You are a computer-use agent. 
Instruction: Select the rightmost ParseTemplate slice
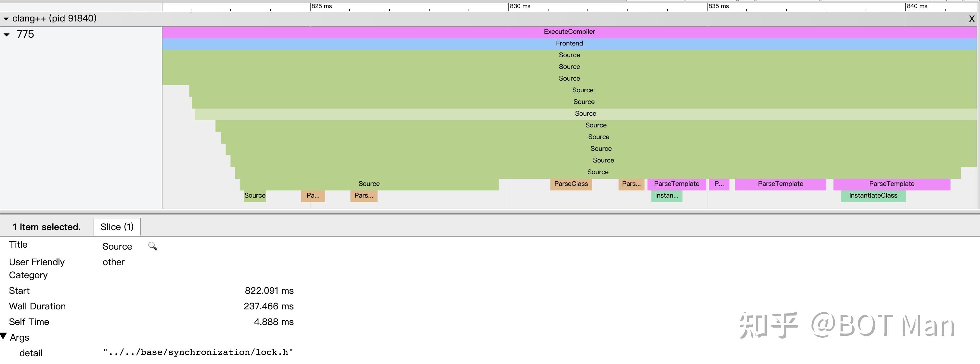pyautogui.click(x=891, y=184)
